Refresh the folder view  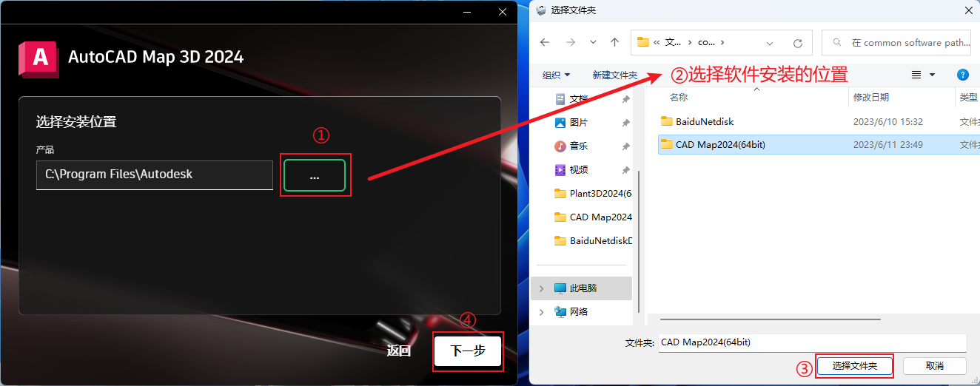tap(797, 43)
